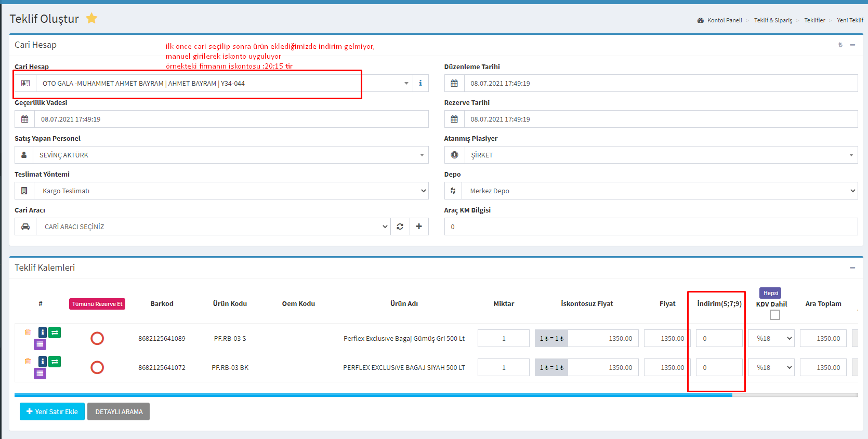Image resolution: width=868 pixels, height=439 pixels.
Task: Open the Satış Yapan Personel dropdown
Action: 230,155
